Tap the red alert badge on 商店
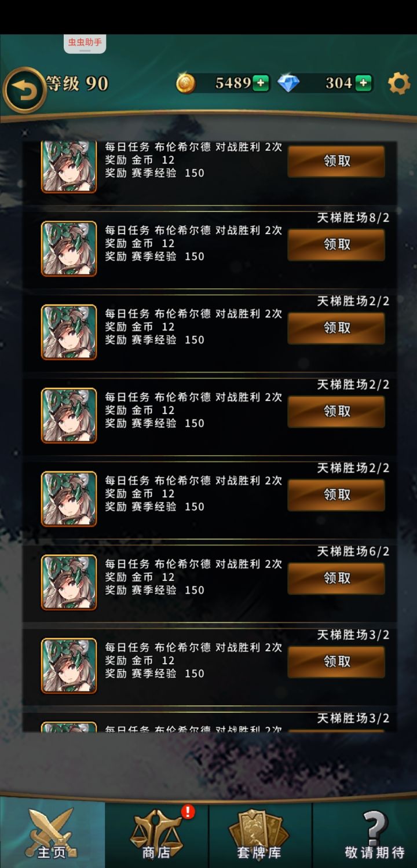The image size is (417, 868). pyautogui.click(x=188, y=811)
